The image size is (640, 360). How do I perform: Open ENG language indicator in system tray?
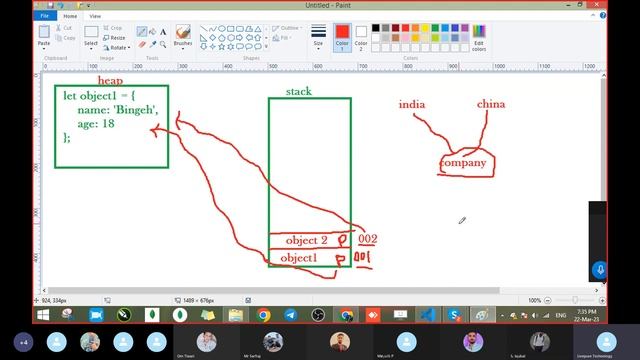pyautogui.click(x=561, y=316)
